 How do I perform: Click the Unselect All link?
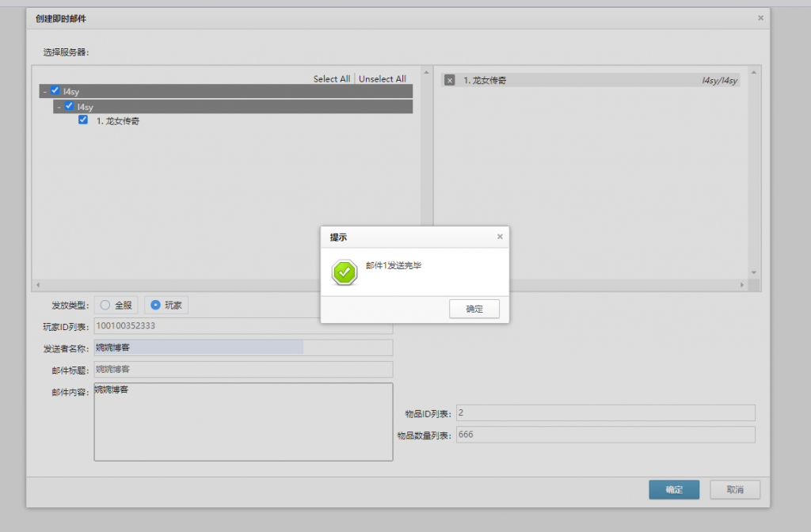pyautogui.click(x=383, y=79)
